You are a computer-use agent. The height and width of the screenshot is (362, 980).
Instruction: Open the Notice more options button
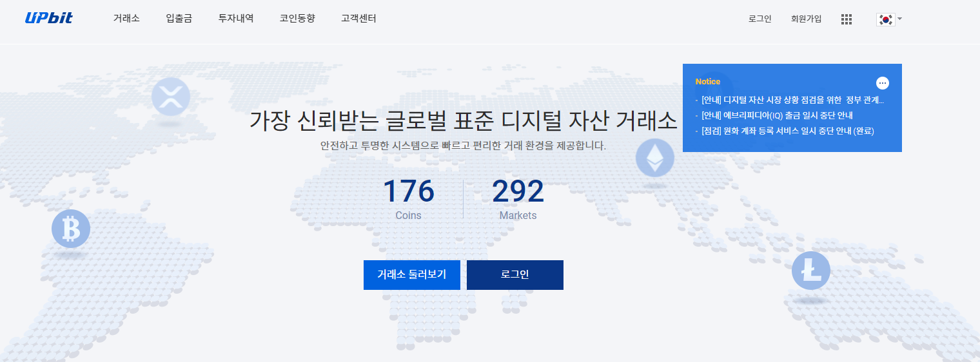pyautogui.click(x=883, y=82)
